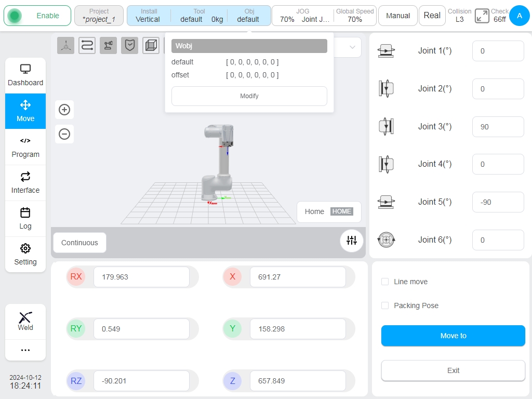
Task: Open the Move page
Action: [x=25, y=111]
